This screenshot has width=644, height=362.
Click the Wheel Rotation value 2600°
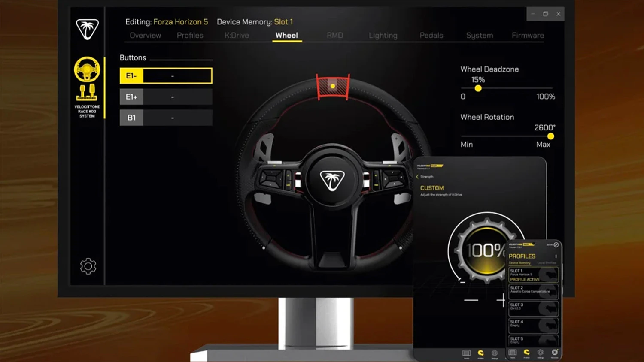(x=544, y=127)
